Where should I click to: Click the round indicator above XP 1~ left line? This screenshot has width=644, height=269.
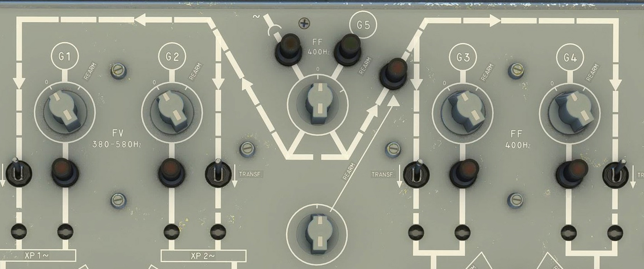pos(18,231)
